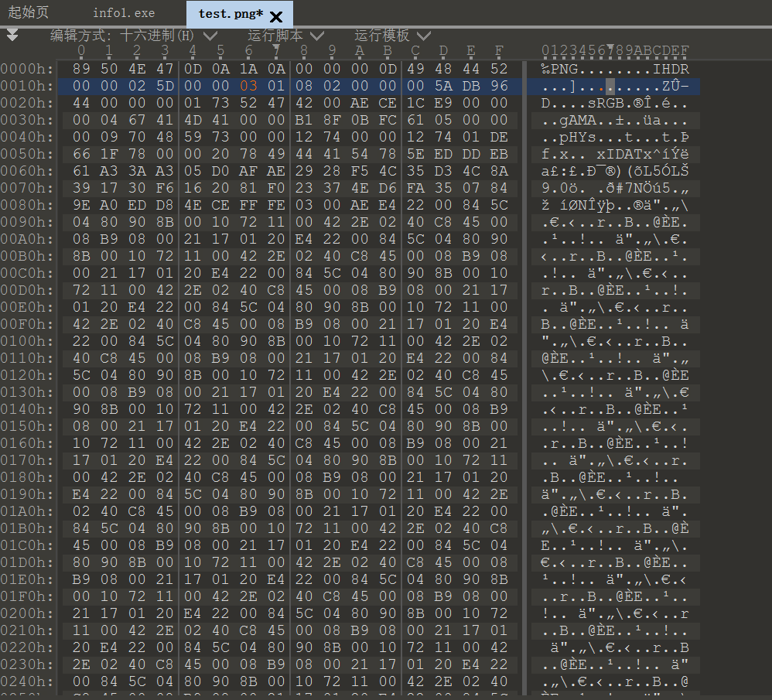Click byte DE at end of row 0040h
The image size is (772, 700).
(499, 137)
